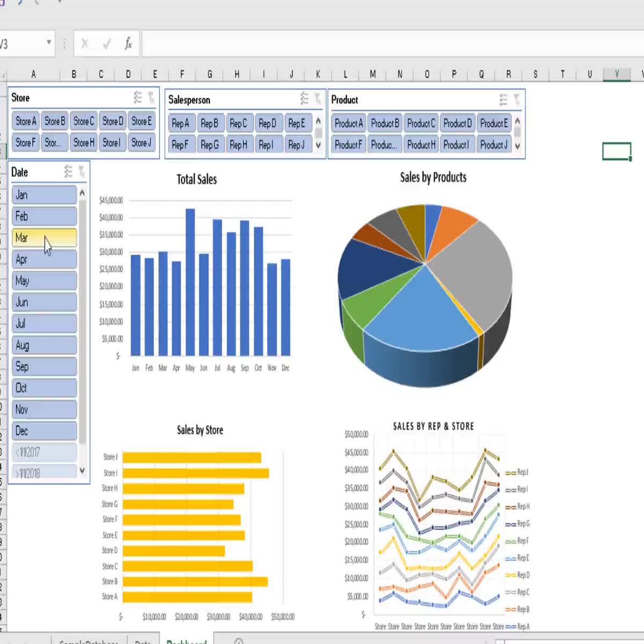The image size is (644, 644).
Task: Select Rep A in the Salesperson slicer
Action: coord(181,123)
